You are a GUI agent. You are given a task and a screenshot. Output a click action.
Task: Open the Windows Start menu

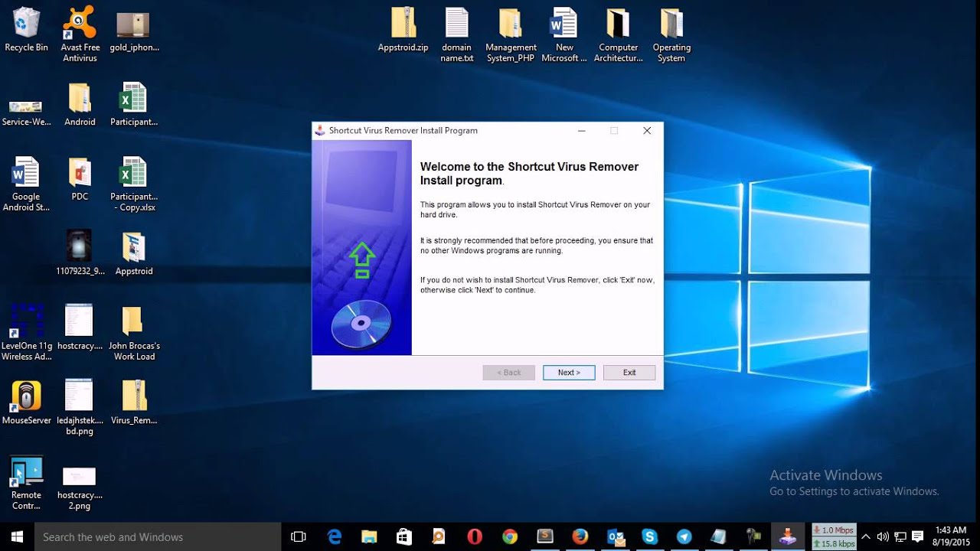point(17,536)
